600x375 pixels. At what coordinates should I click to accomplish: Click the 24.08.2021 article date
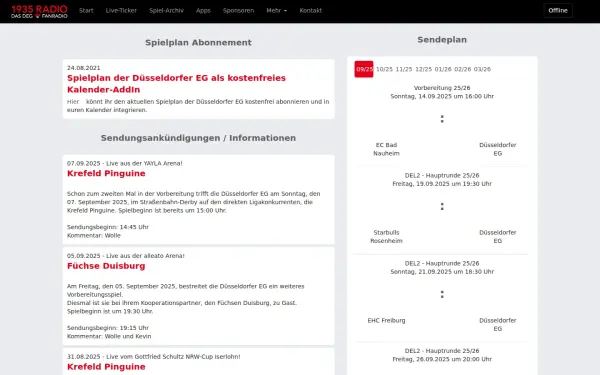pyautogui.click(x=83, y=68)
